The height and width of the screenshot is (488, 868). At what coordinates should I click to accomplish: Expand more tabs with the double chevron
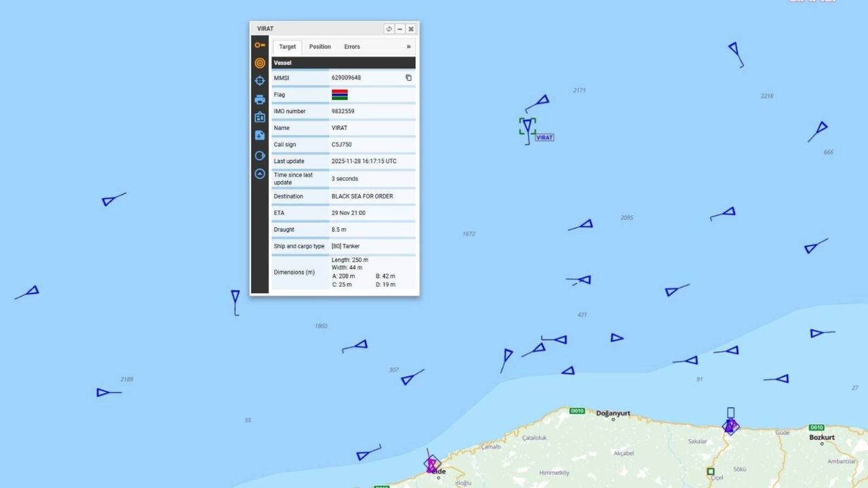pyautogui.click(x=408, y=47)
